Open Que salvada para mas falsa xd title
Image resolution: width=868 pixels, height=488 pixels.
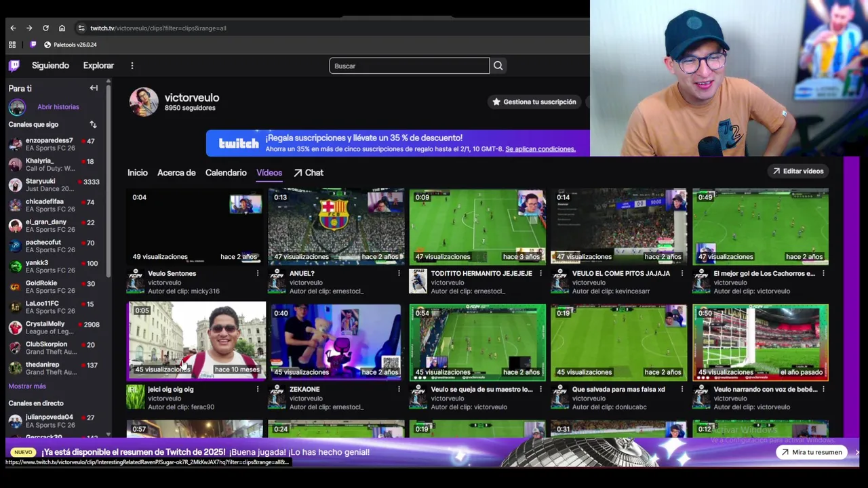click(x=618, y=390)
